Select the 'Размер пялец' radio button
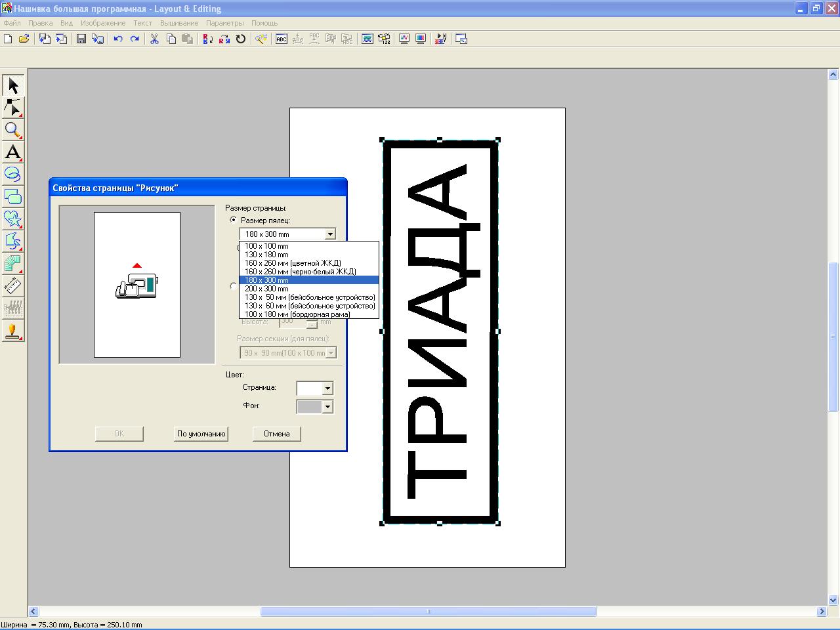Screen dimensions: 840x630 (x=234, y=220)
